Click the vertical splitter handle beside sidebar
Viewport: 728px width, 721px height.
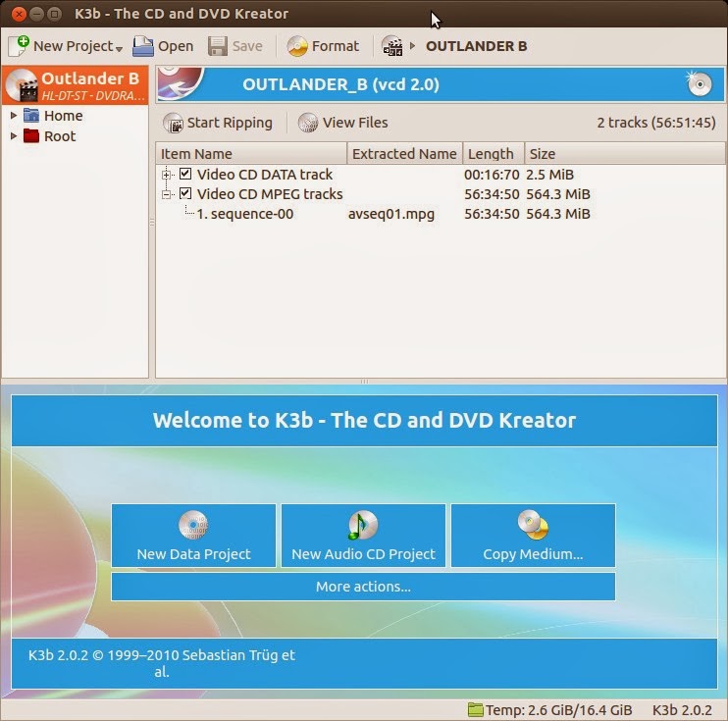tap(152, 223)
